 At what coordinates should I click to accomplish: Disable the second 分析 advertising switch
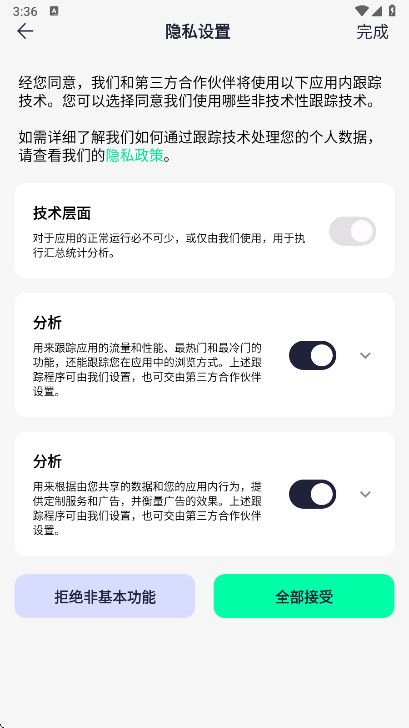pyautogui.click(x=312, y=494)
